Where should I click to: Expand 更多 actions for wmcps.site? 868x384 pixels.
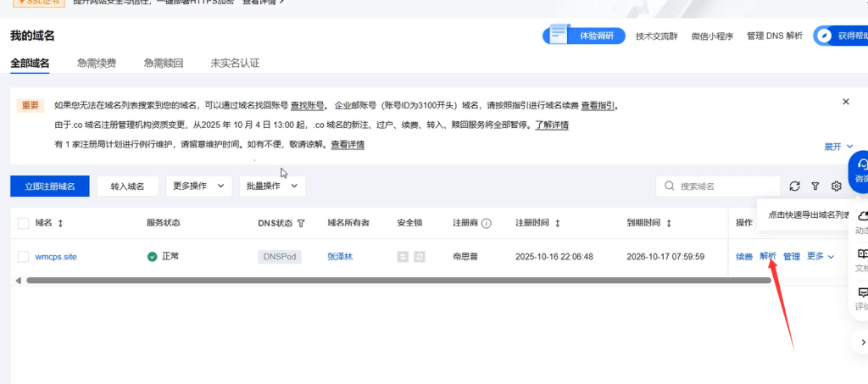coord(820,256)
